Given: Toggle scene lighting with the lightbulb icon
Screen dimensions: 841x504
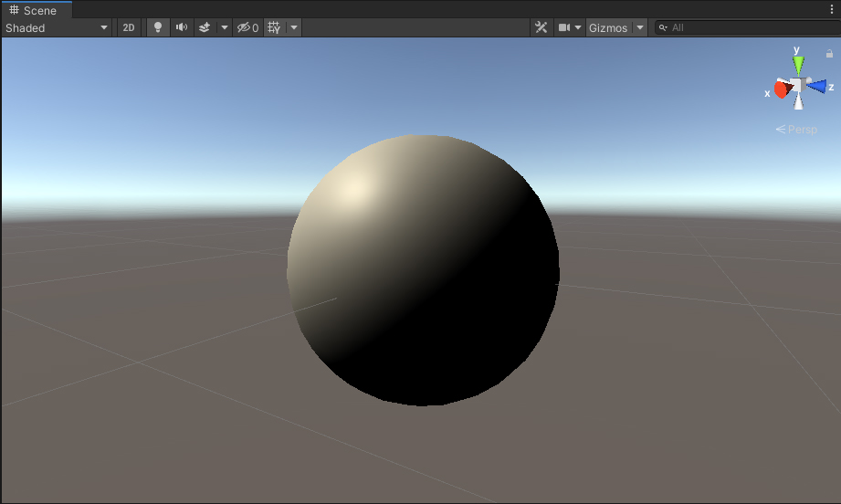Looking at the screenshot, I should click(x=158, y=27).
